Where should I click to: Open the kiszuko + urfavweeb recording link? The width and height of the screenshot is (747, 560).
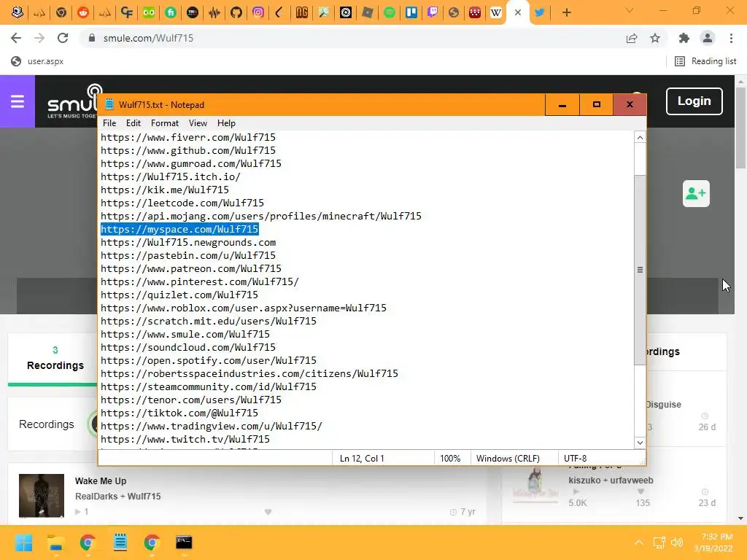coord(611,480)
